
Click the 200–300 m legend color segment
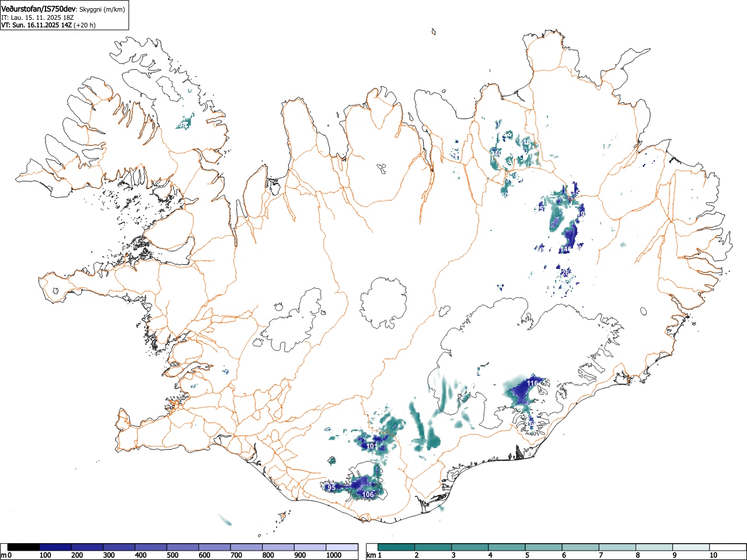[88, 547]
